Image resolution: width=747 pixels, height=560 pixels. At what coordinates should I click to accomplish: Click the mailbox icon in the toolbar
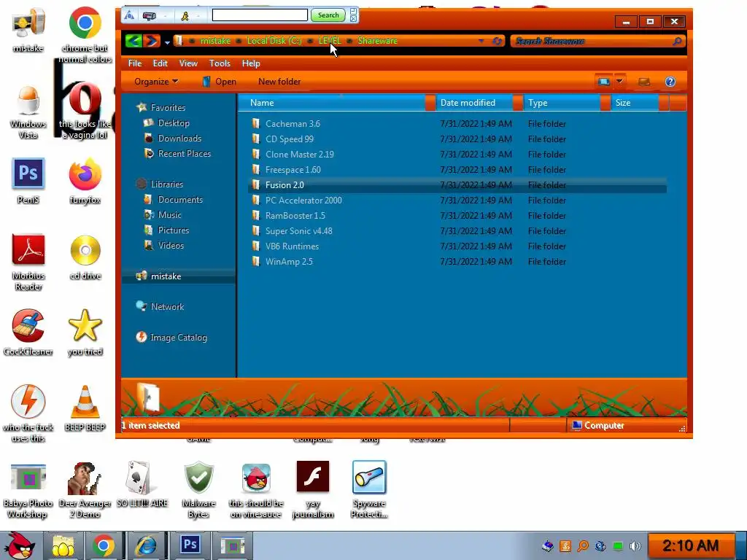[x=149, y=16]
